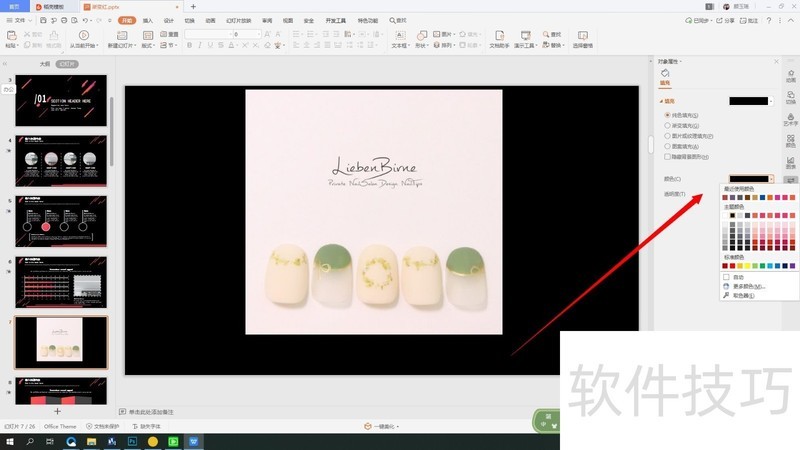Select the Pattern fill radio button

click(667, 146)
